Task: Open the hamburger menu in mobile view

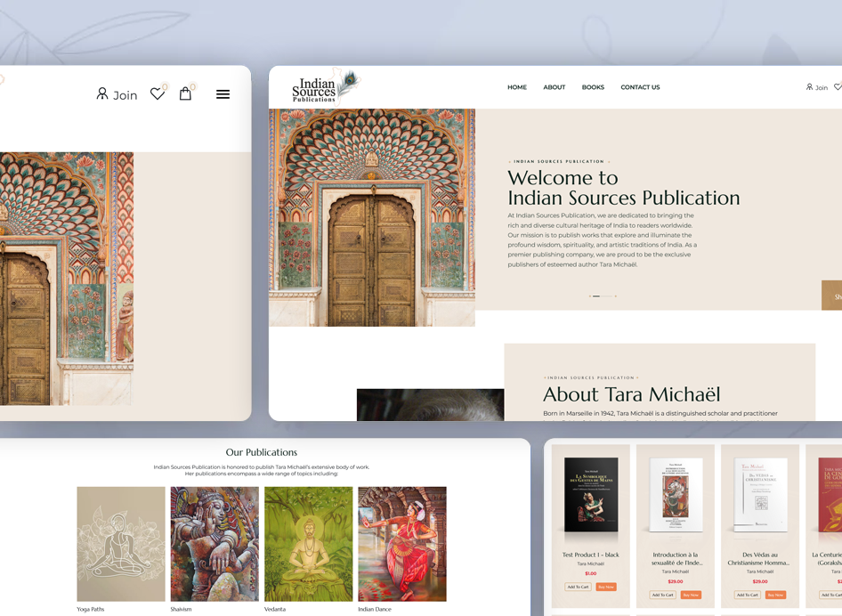Action: pos(223,94)
